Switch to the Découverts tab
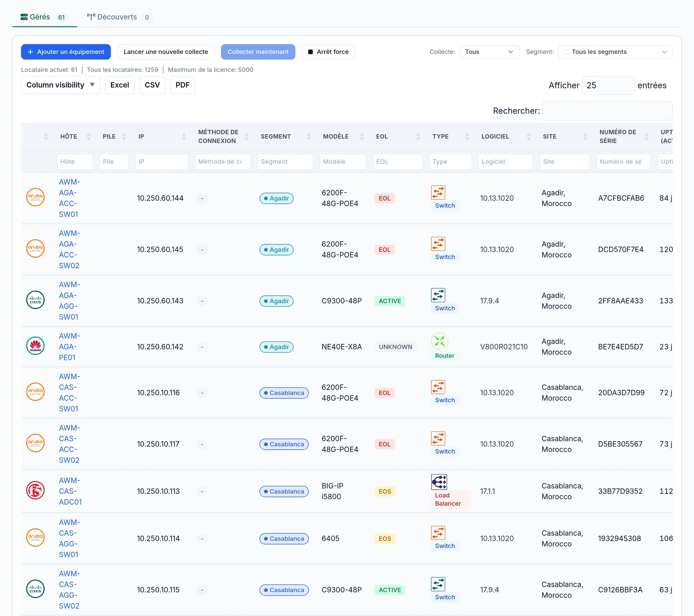The height and width of the screenshot is (616, 694). click(x=119, y=17)
